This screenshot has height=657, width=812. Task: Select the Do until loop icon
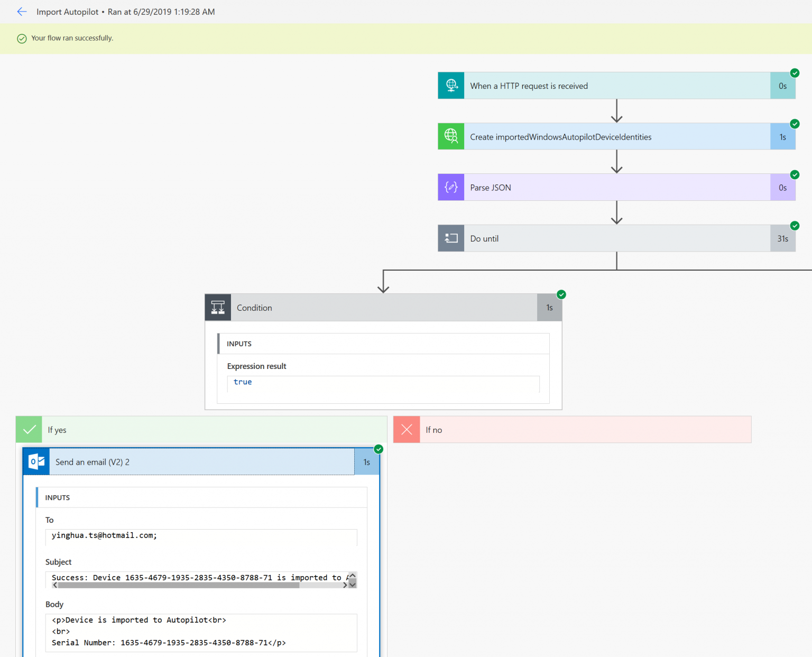click(451, 238)
